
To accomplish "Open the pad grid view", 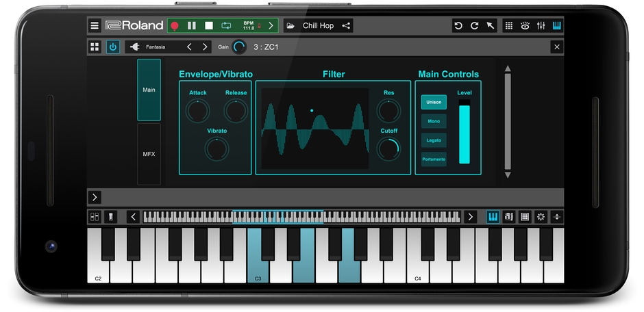I will (525, 217).
